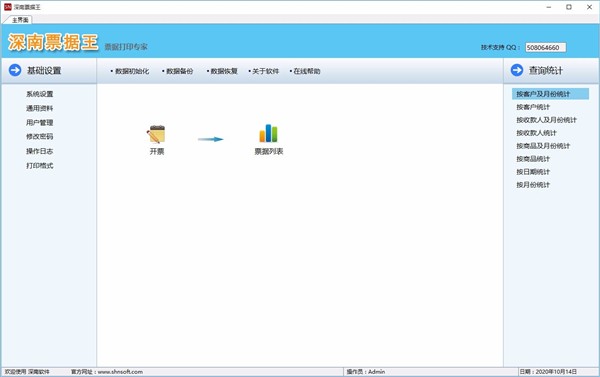Image resolution: width=600 pixels, height=377 pixels.
Task: Select the 主界面 tab
Action: (x=20, y=20)
